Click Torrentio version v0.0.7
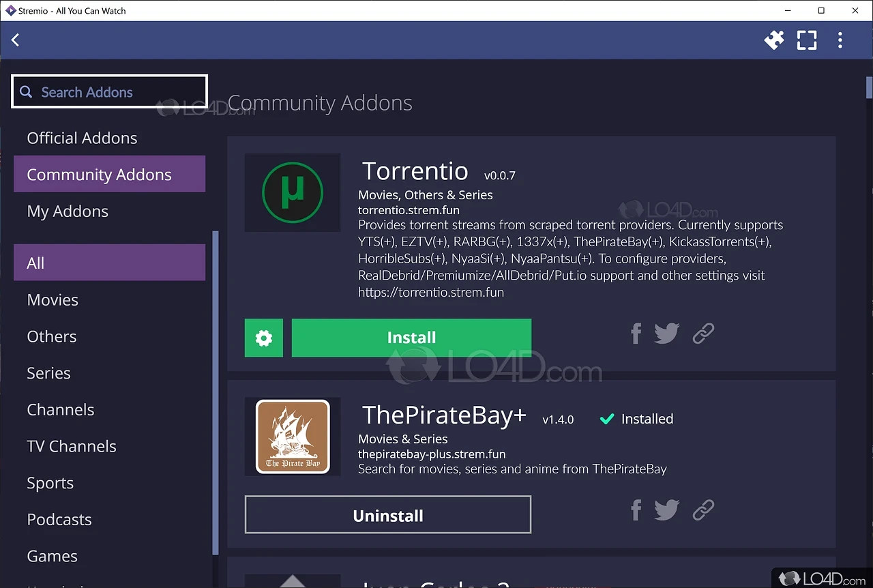873x588 pixels. pos(500,175)
